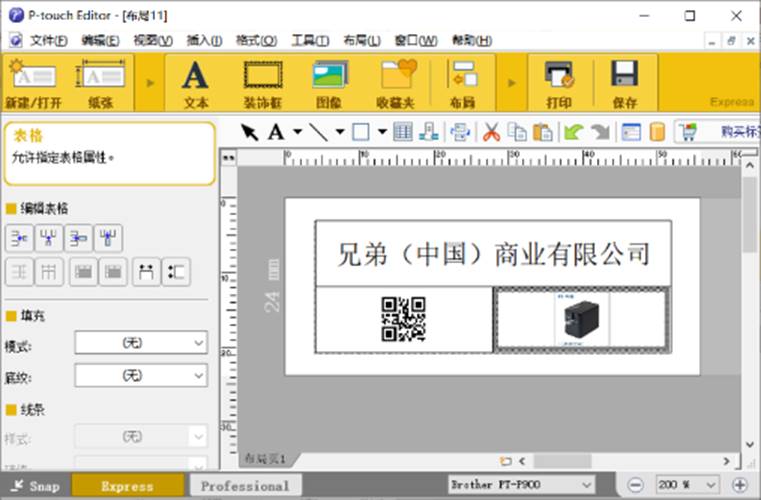Click the horizontal scrollbar thumb

(562, 460)
